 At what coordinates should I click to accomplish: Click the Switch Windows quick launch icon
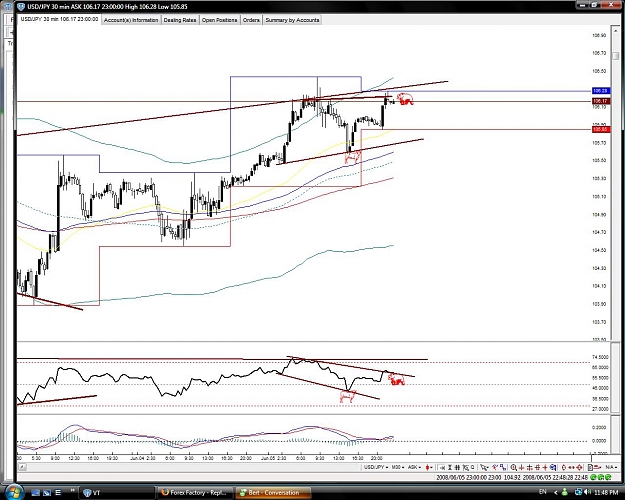pos(47,493)
